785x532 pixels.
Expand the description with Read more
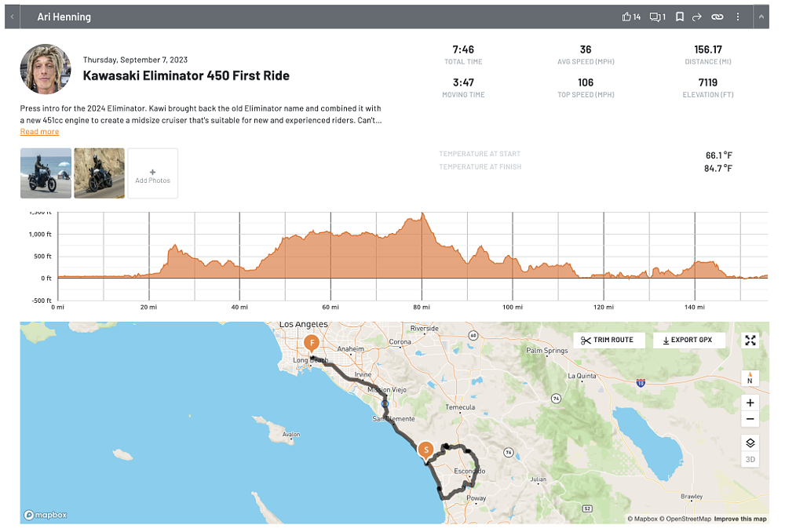tap(39, 132)
